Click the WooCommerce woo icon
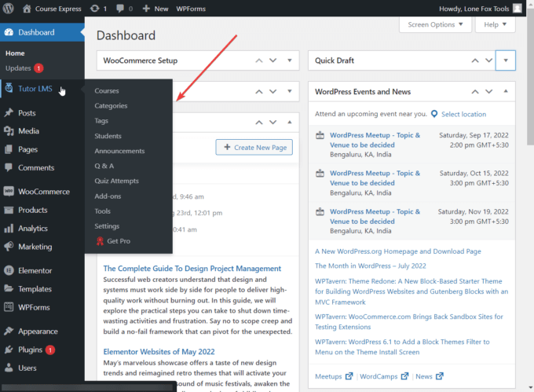 tap(9, 192)
